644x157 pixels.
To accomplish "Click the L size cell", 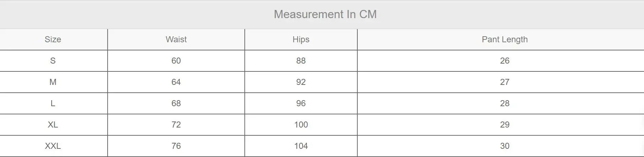I will pos(53,103).
